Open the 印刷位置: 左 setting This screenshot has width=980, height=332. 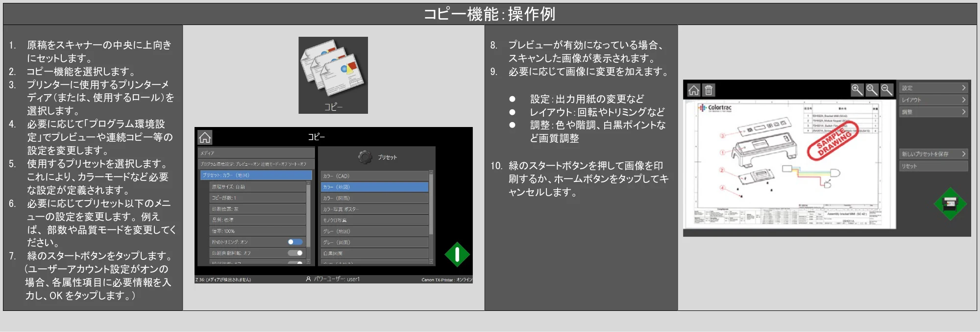(x=258, y=209)
